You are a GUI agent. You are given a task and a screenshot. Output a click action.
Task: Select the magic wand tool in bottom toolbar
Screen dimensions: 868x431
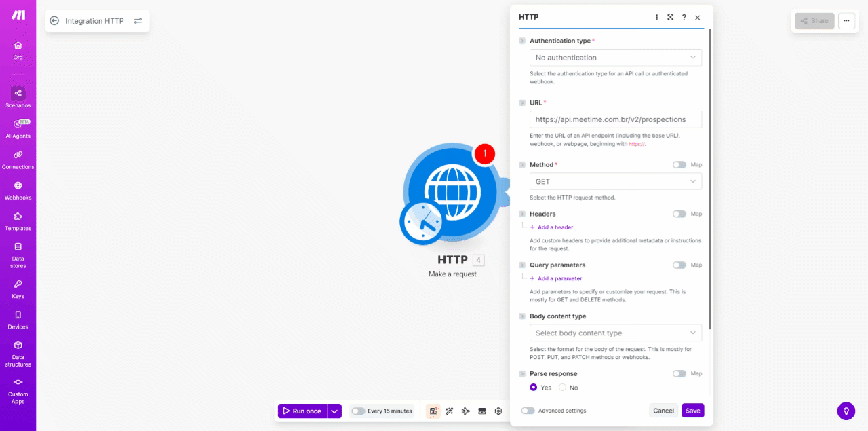(449, 411)
